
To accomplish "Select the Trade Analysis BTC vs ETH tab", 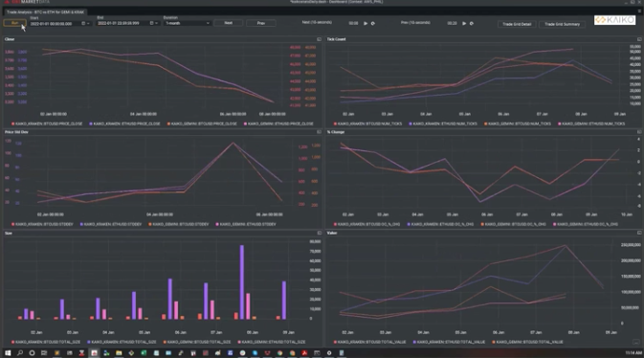I will [45, 11].
